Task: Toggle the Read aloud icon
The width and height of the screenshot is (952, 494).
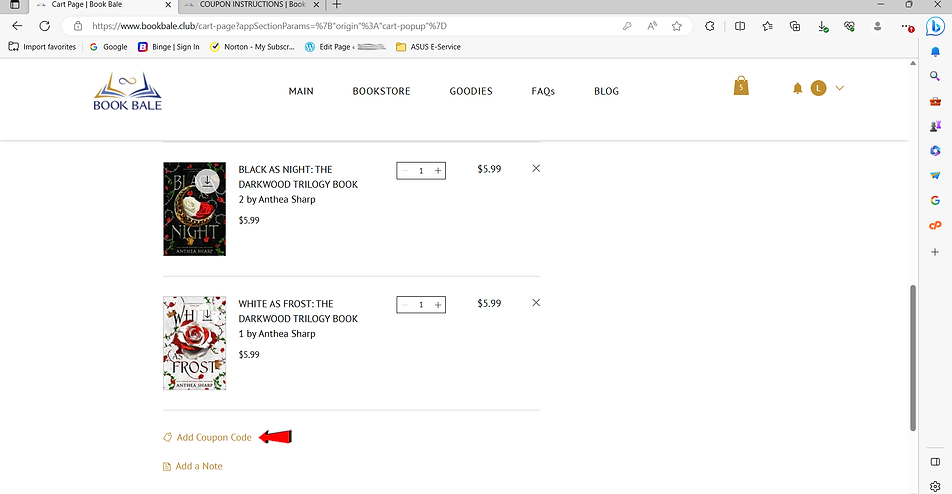Action: (652, 26)
